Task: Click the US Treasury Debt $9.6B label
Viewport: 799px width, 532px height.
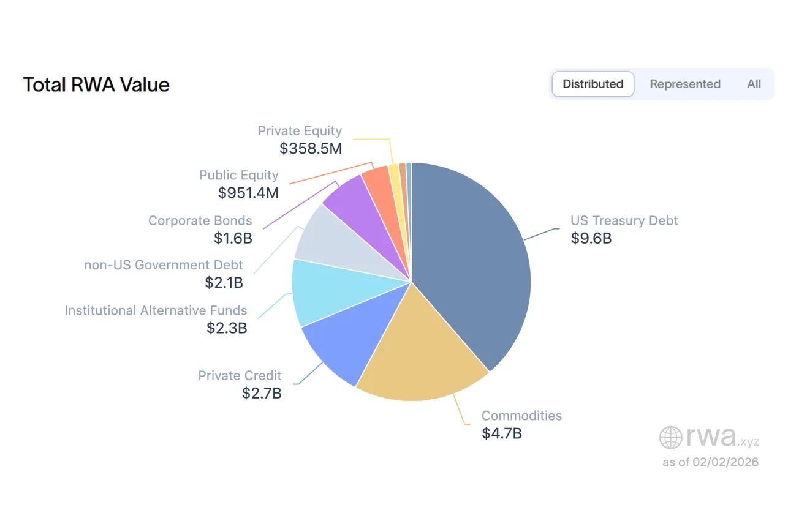Action: pyautogui.click(x=624, y=230)
